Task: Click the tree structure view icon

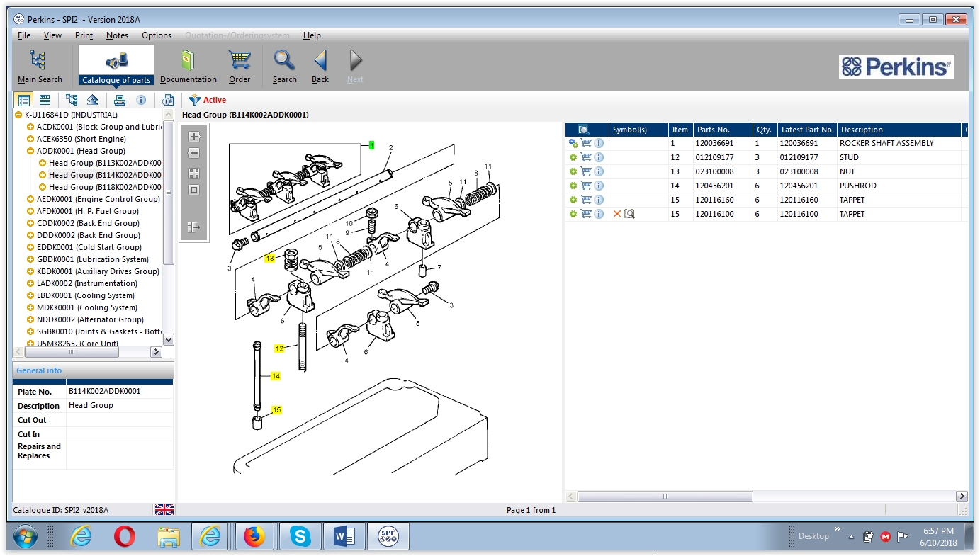Action: (x=72, y=100)
